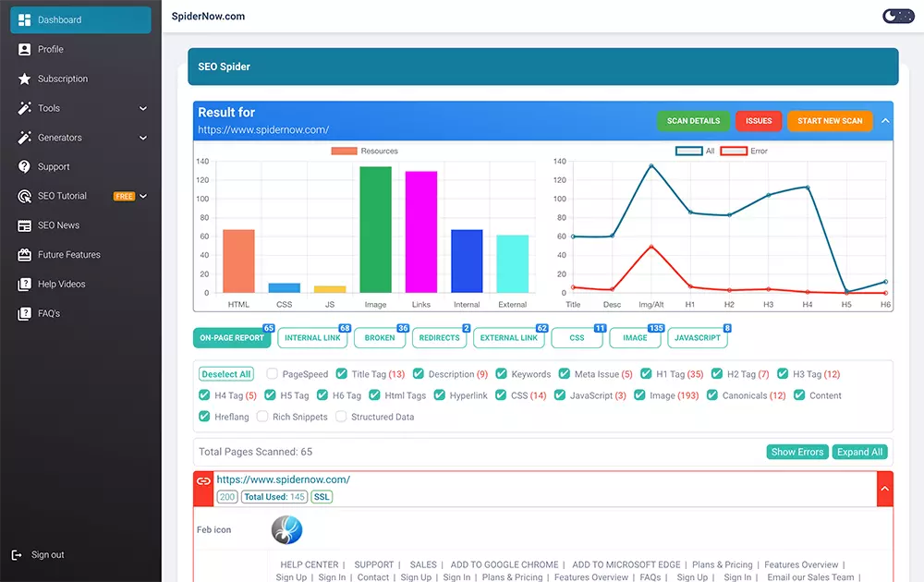
Task: Click the red link icon beside spidernow URL
Action: [x=203, y=481]
